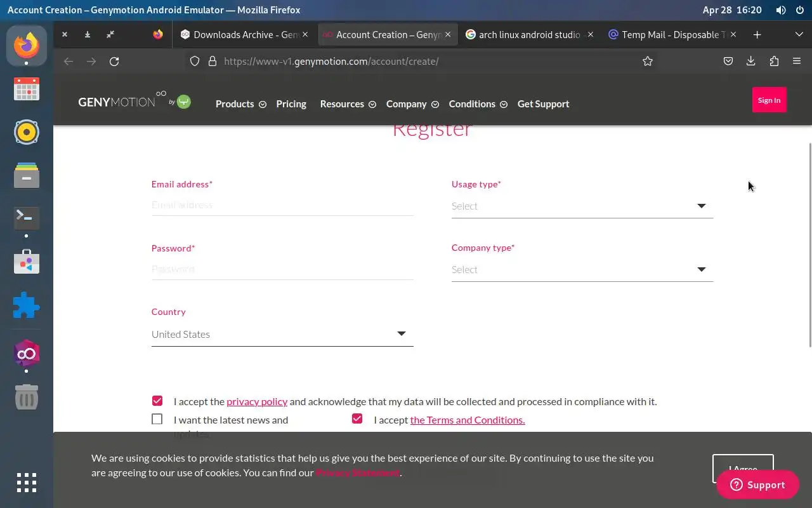Open Terminal from the dock

coord(27,218)
